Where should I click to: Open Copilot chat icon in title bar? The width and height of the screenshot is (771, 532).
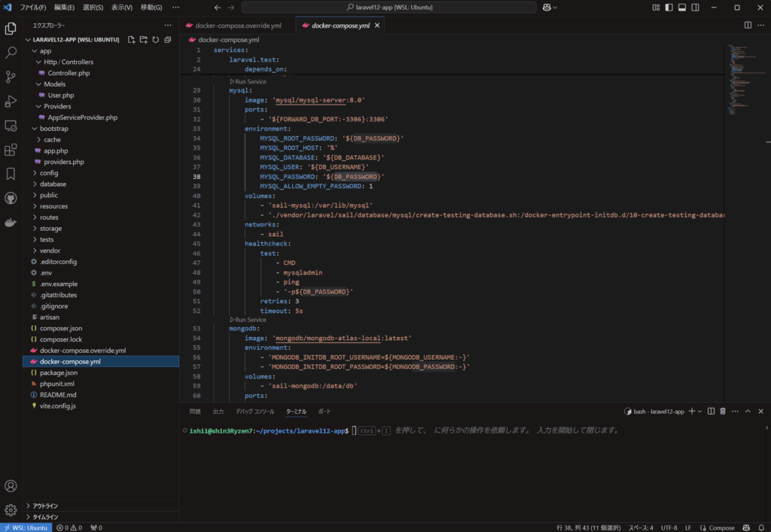547,8
